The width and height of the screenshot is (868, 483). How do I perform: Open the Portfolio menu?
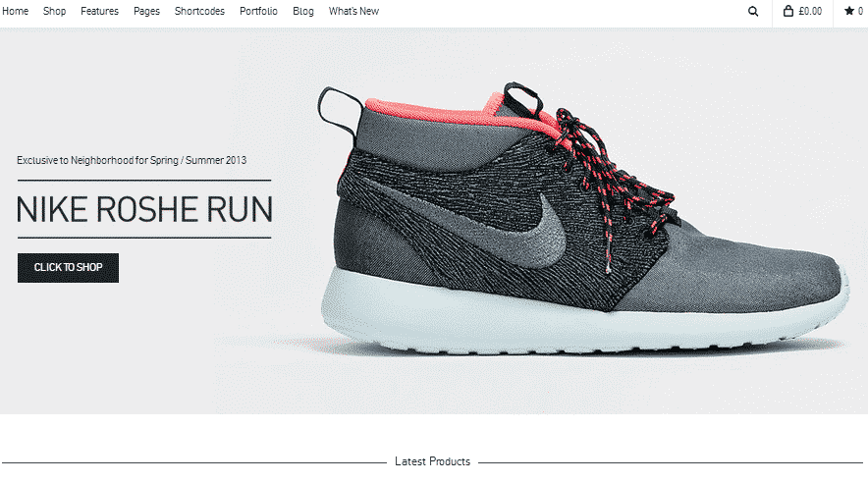pos(258,11)
